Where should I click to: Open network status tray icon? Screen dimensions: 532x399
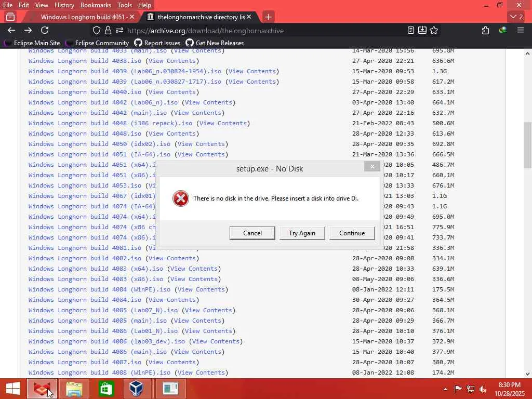tap(471, 389)
